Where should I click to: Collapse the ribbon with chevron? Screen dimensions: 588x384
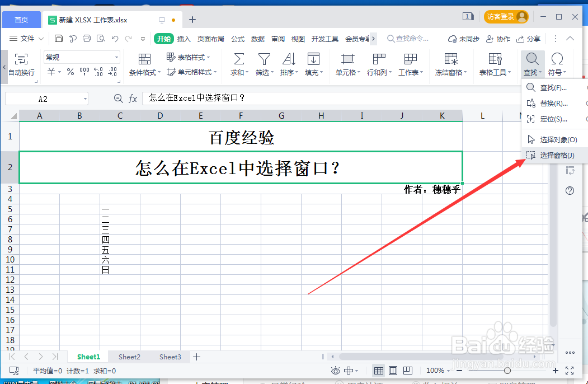(570, 39)
